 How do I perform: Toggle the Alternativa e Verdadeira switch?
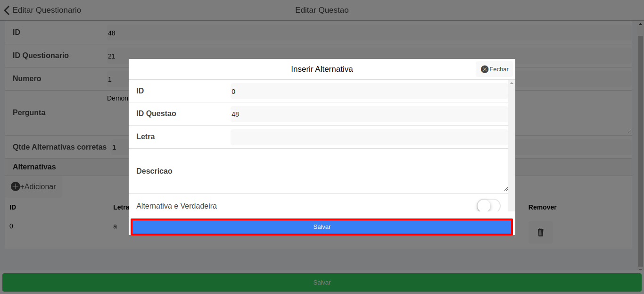click(x=488, y=206)
